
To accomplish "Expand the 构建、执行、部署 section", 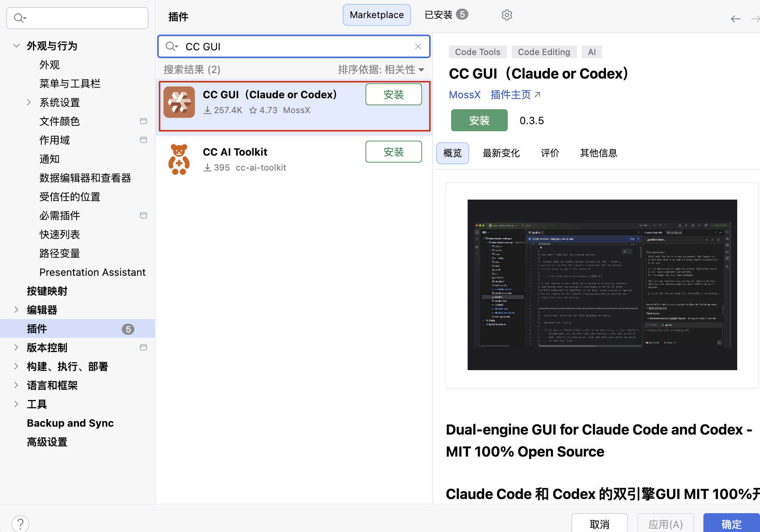I will click(x=17, y=366).
